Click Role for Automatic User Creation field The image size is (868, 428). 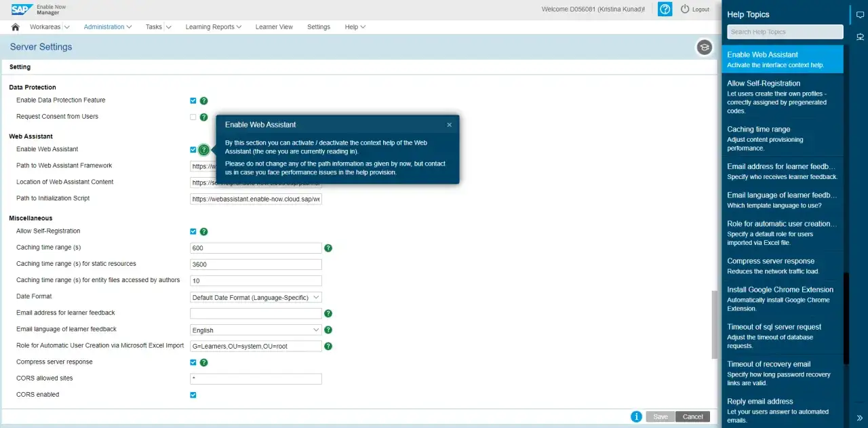click(256, 346)
